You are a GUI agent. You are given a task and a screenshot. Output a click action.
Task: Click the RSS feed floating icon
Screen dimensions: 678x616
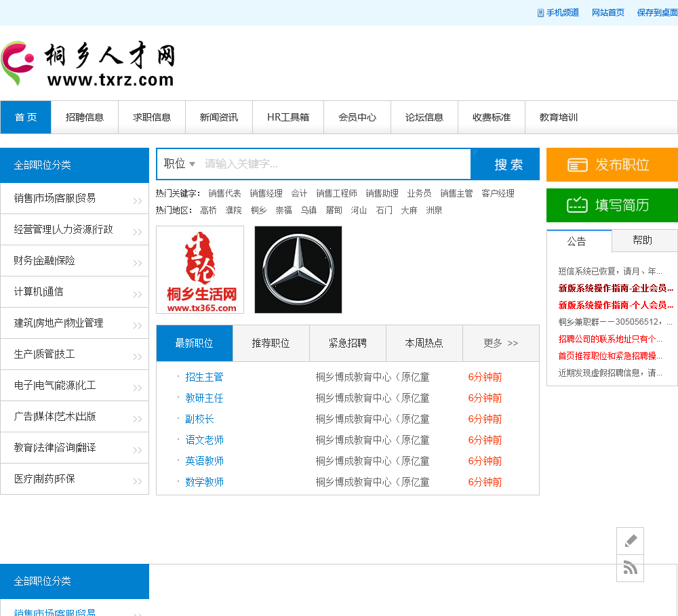pos(630,568)
